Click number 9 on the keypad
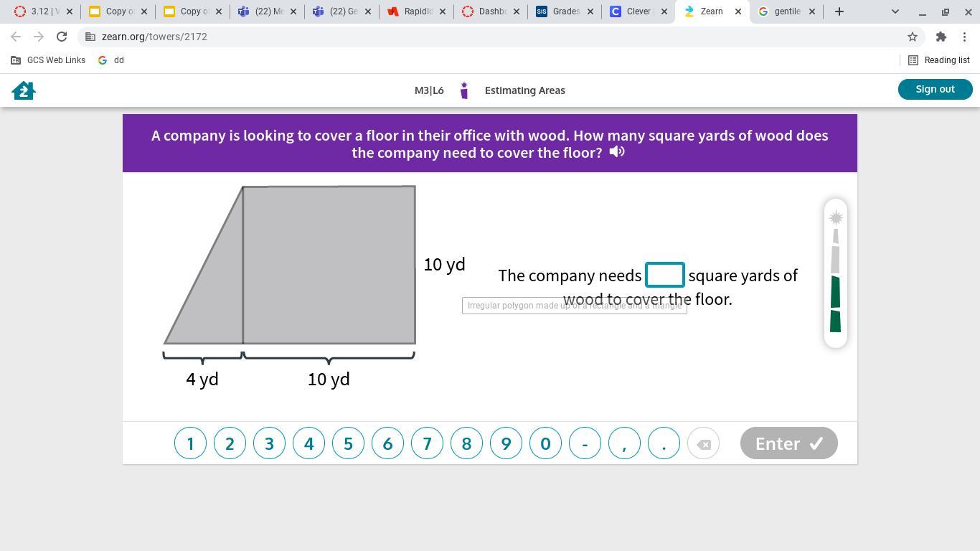 point(506,444)
